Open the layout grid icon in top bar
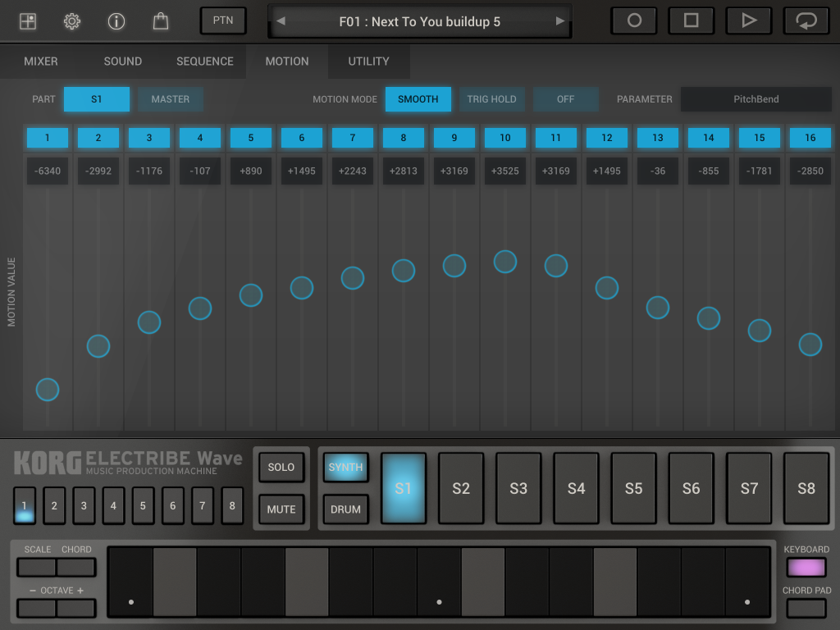The width and height of the screenshot is (840, 630). [28, 21]
